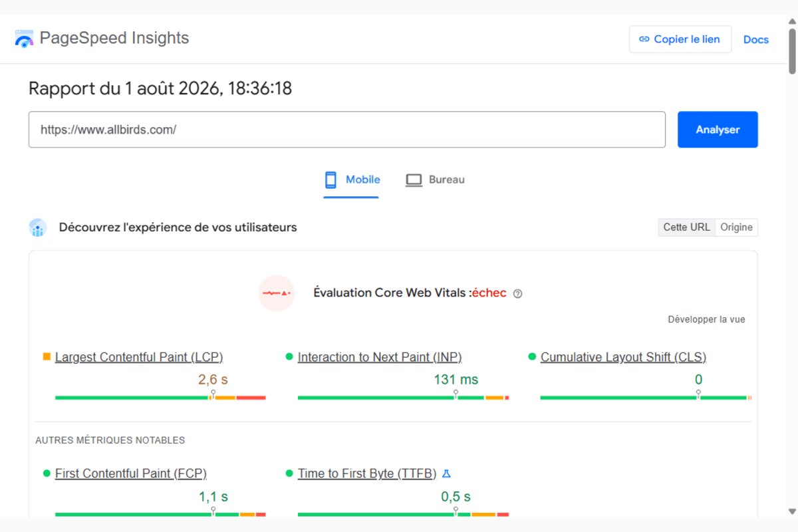798x532 pixels.
Task: Click the green dot next to FCP
Action: click(x=47, y=473)
